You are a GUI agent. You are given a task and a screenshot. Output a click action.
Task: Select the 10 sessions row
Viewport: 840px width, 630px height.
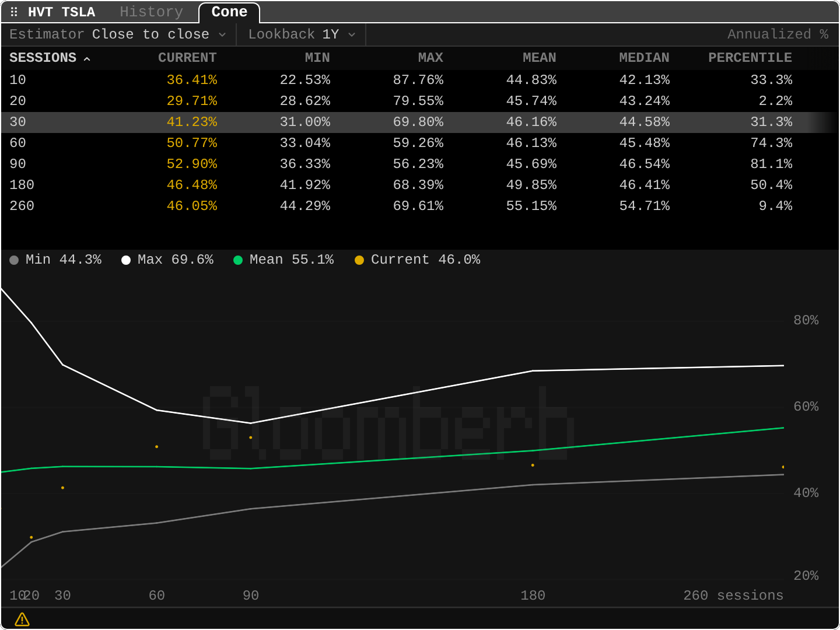[420, 80]
